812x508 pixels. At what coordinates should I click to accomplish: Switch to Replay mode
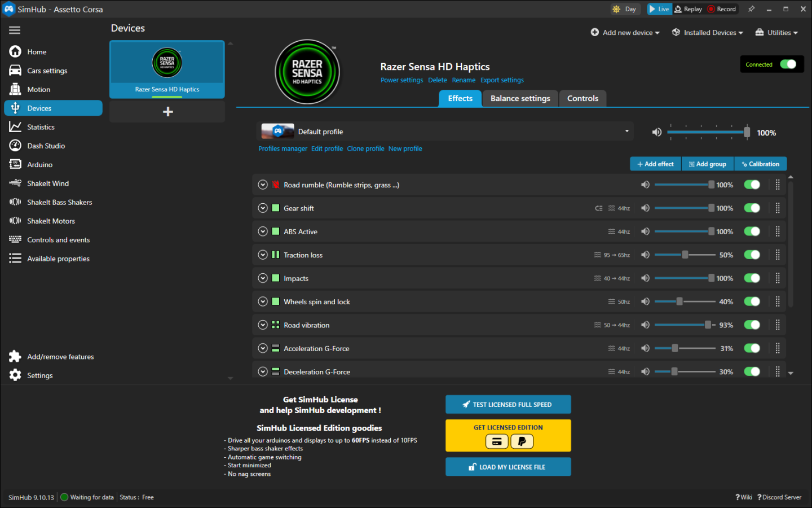click(x=689, y=9)
